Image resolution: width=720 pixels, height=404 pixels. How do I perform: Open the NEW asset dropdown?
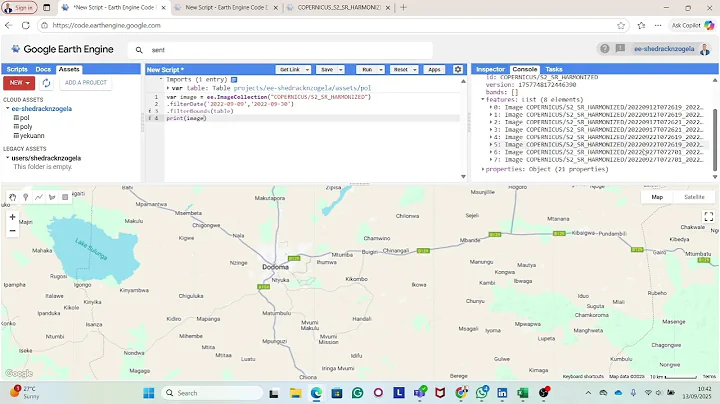[19, 83]
